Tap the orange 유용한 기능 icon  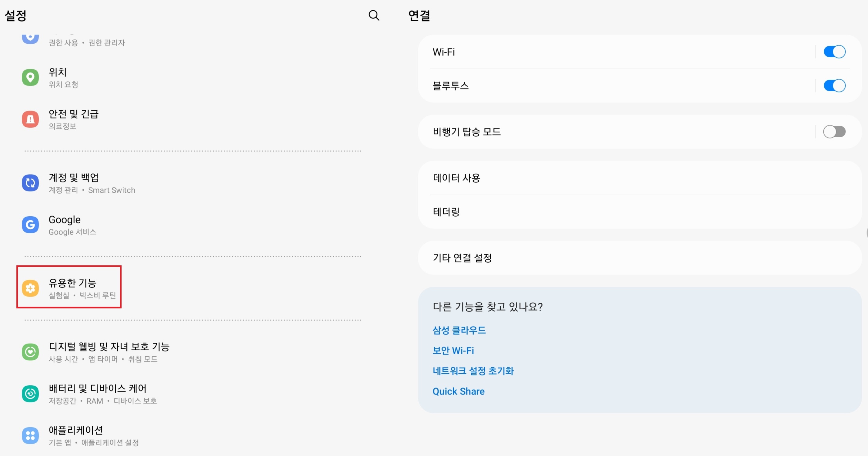(30, 288)
